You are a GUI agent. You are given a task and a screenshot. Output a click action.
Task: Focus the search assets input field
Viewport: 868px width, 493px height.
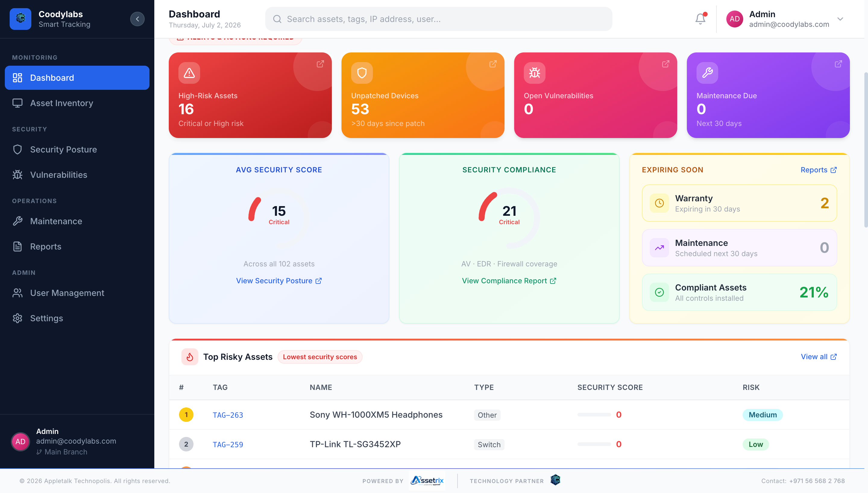(x=439, y=19)
